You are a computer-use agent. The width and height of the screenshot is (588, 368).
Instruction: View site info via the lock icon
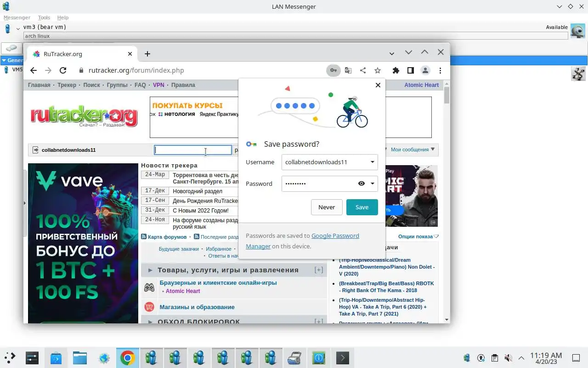tap(81, 70)
